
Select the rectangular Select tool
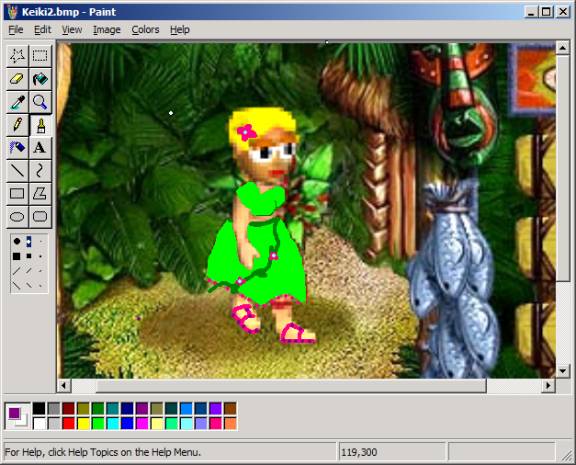click(x=40, y=56)
